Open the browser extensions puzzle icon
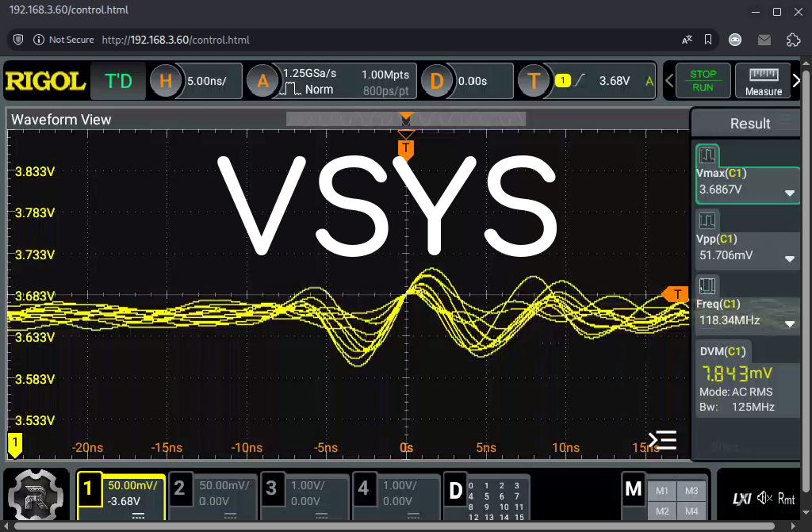This screenshot has height=532, width=812. pos(793,40)
